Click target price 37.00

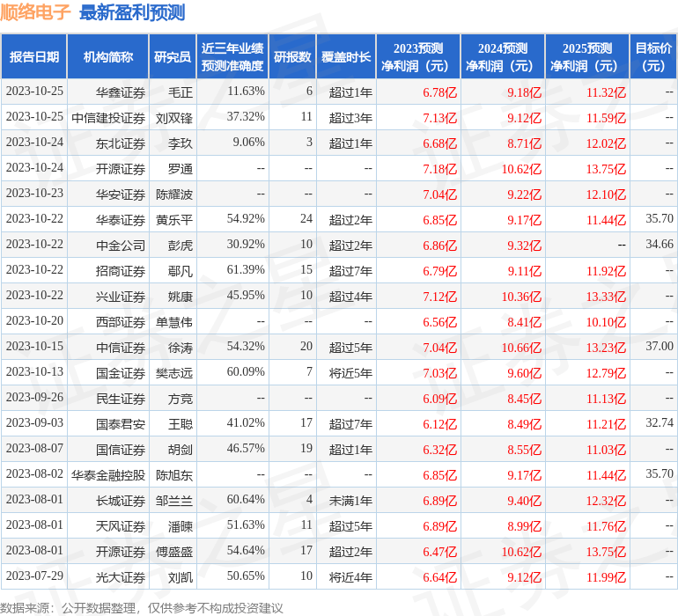pos(660,346)
